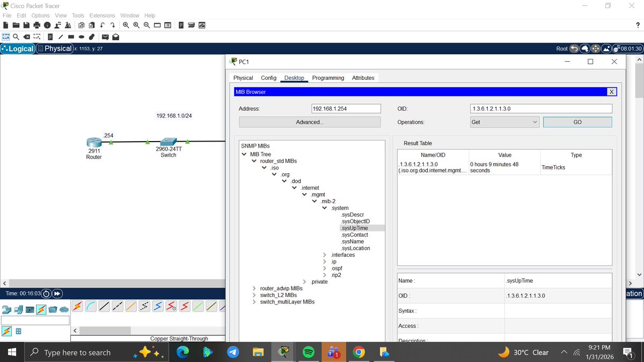Click the Undo arrow in the main toolbar
Screen dimensions: 644x362
(102, 25)
